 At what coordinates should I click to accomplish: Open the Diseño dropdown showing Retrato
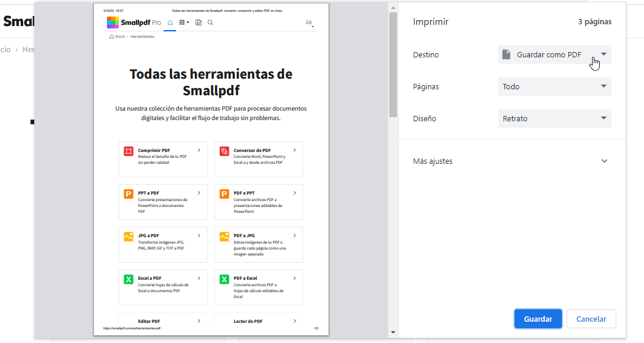pyautogui.click(x=554, y=118)
